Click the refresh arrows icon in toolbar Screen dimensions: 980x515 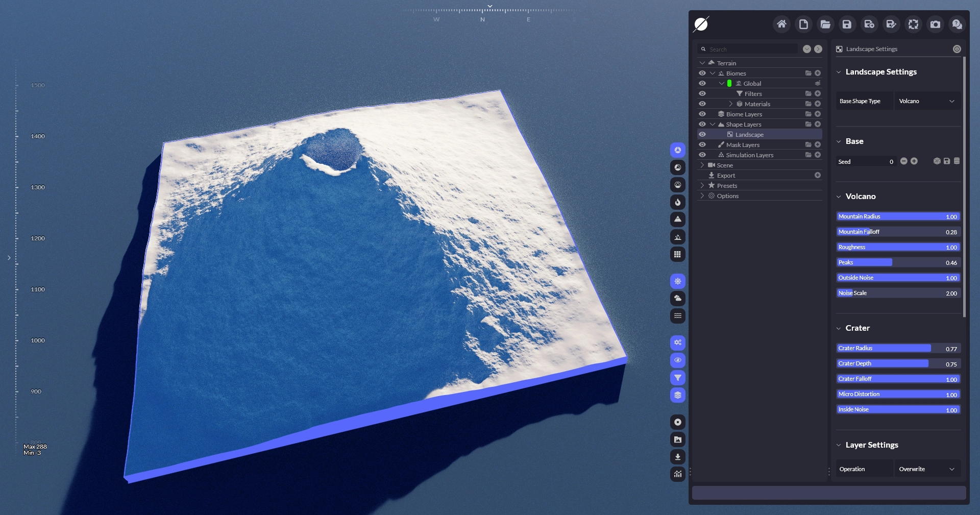(x=913, y=24)
